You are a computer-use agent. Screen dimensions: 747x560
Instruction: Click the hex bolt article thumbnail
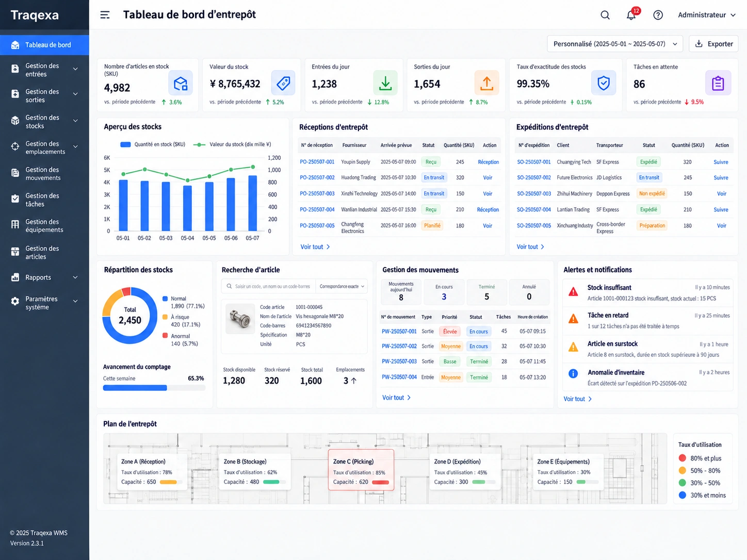[240, 318]
